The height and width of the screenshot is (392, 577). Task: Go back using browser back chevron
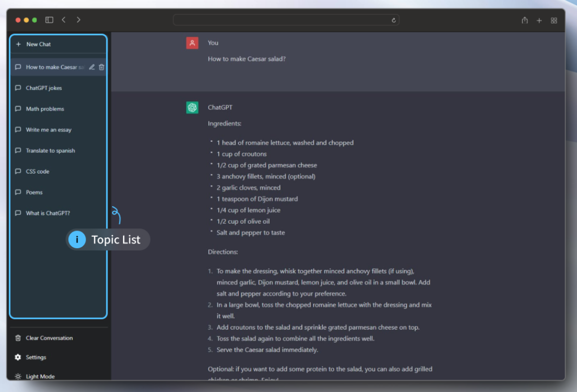(x=63, y=20)
